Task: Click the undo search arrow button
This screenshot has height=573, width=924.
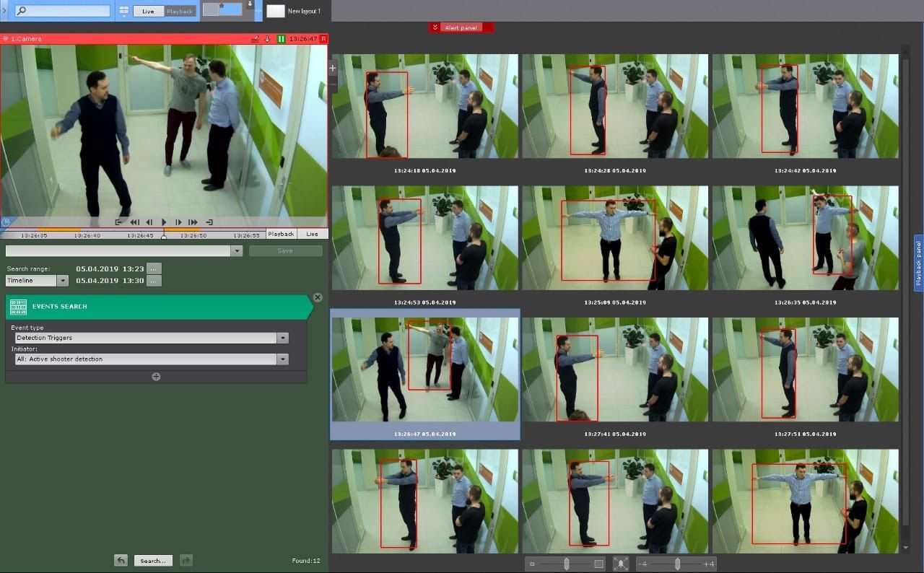Action: pos(121,560)
